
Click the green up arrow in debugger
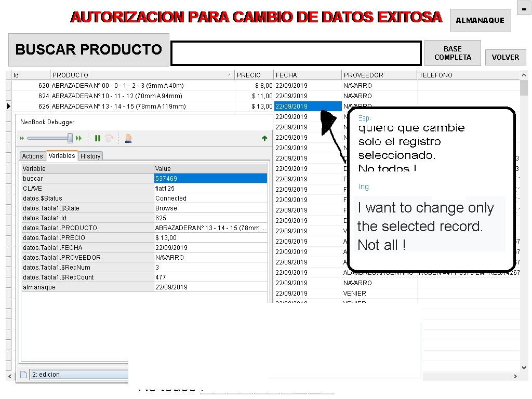[264, 138]
